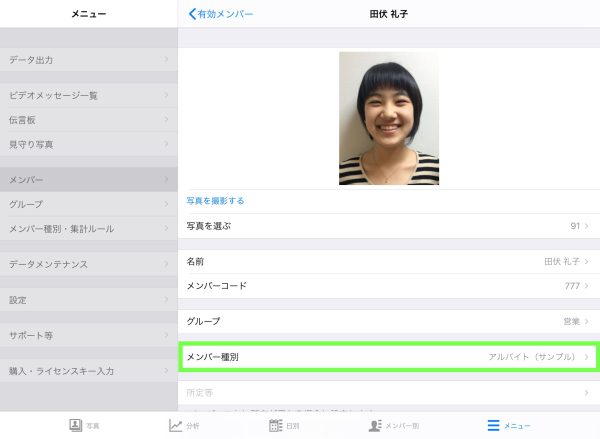Select the メニュー tab icon

tap(508, 425)
